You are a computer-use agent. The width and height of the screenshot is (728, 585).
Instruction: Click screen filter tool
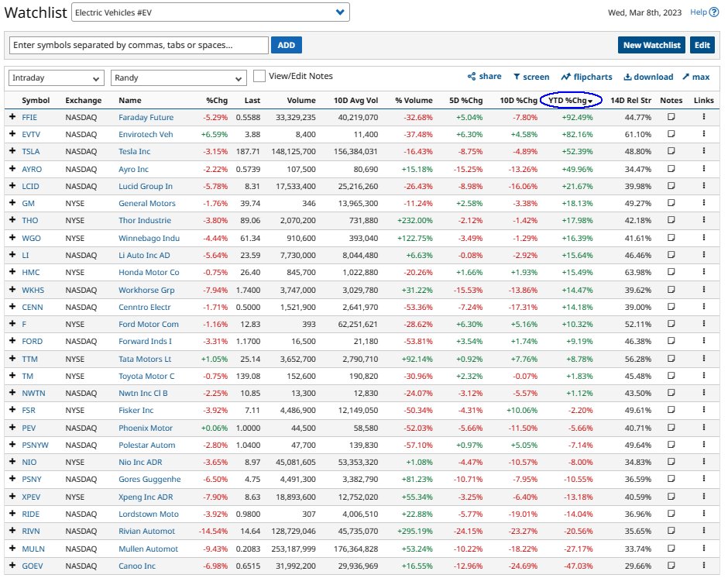pyautogui.click(x=531, y=77)
